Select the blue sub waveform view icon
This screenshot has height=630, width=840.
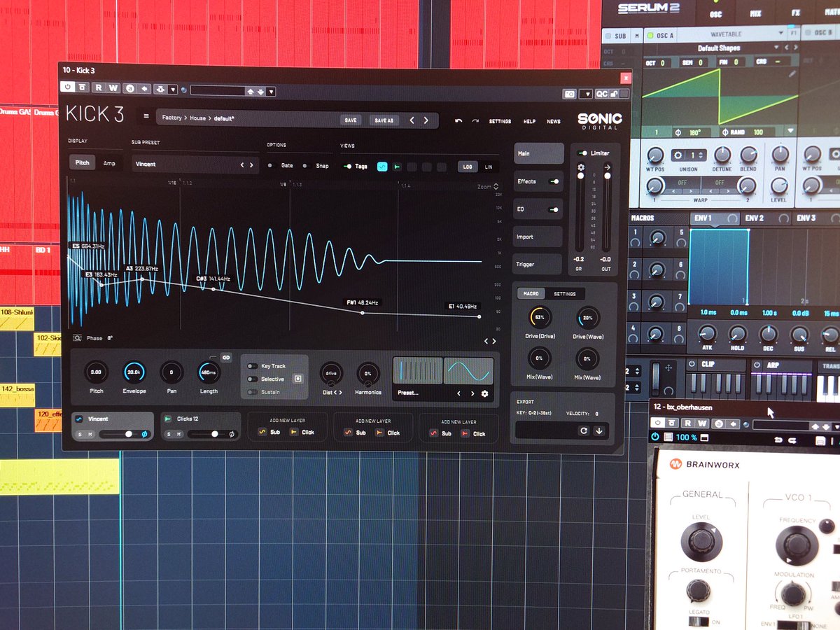pos(382,167)
